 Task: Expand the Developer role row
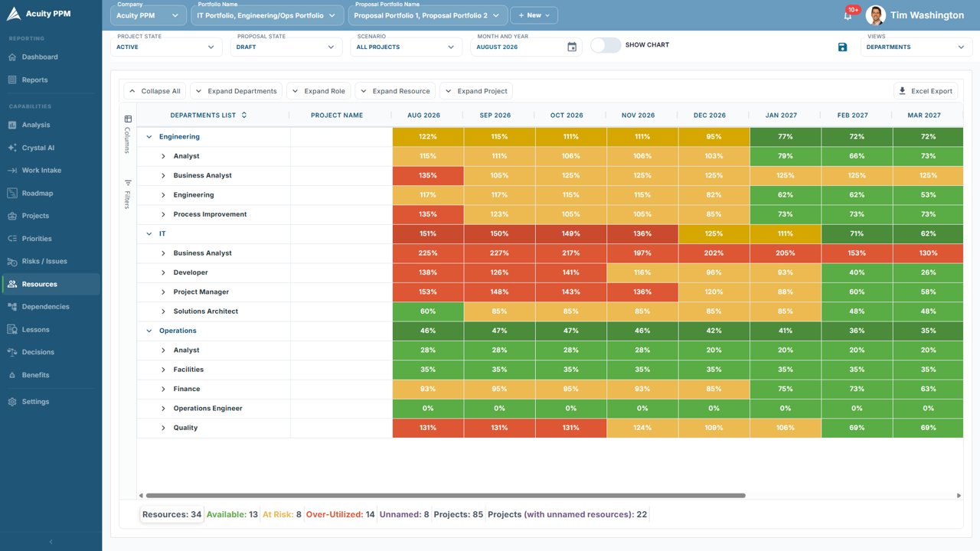[164, 272]
